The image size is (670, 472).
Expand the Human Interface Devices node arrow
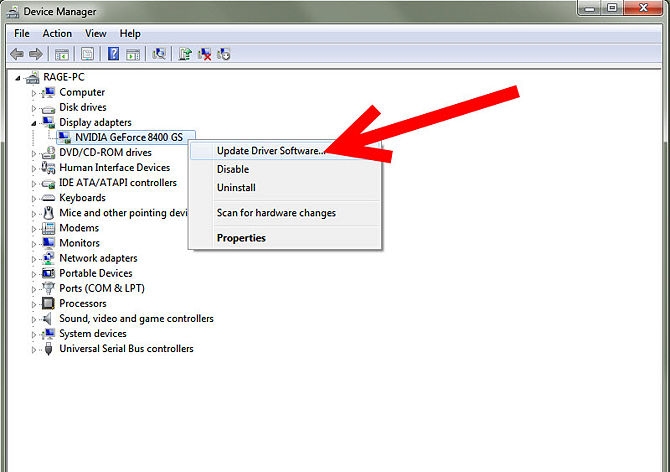click(34, 168)
